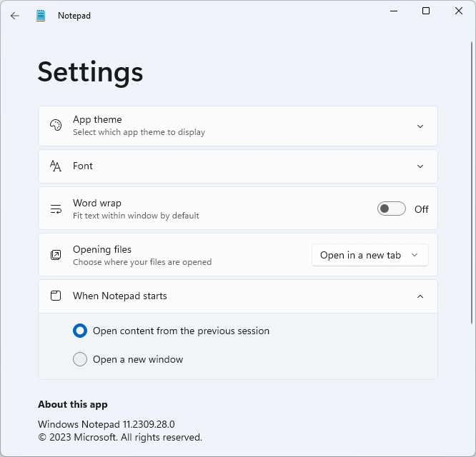Click the 2023 Microsoft copyright text
The width and height of the screenshot is (476, 457).
click(120, 437)
